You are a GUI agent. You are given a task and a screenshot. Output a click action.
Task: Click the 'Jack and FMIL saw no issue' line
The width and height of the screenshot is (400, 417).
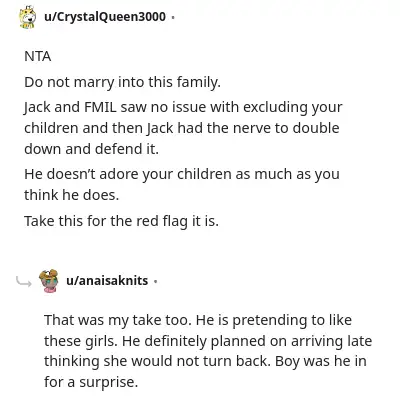(x=183, y=108)
